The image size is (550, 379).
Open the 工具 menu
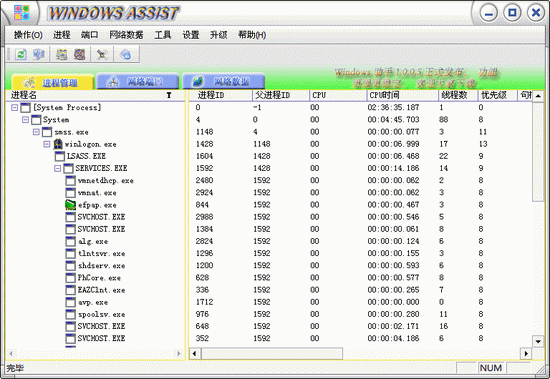click(163, 35)
